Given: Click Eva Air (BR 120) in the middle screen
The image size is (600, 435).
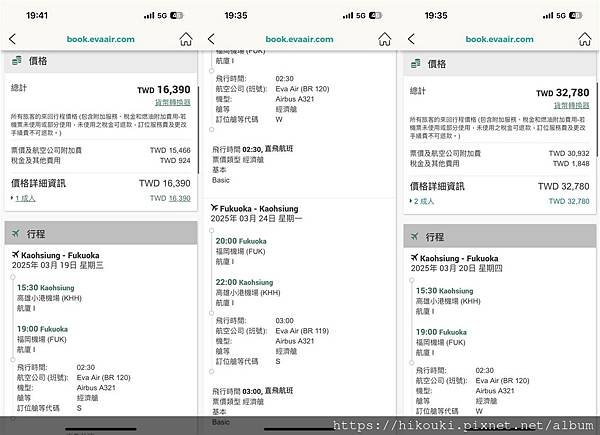Looking at the screenshot, I should 302,88.
